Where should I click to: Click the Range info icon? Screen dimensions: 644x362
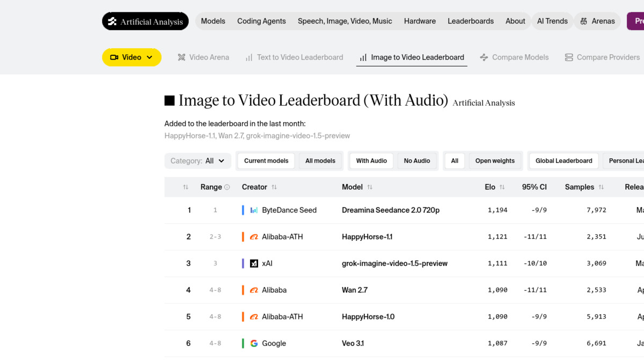pyautogui.click(x=227, y=187)
